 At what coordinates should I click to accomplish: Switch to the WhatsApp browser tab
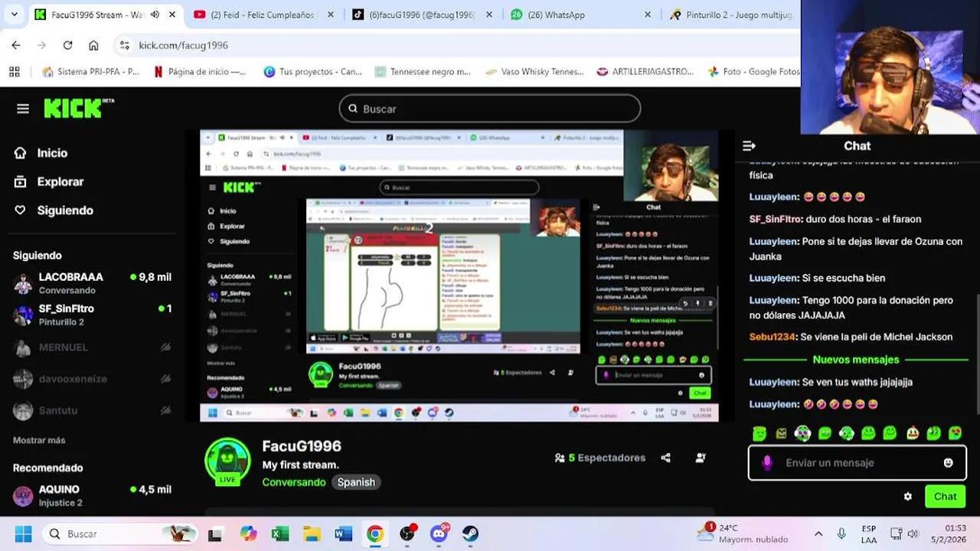(x=580, y=15)
